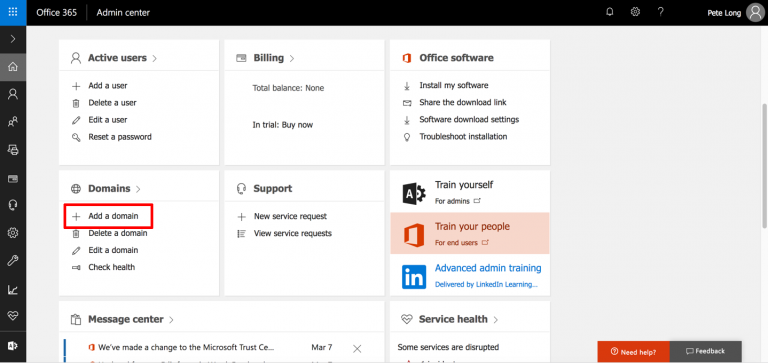This screenshot has width=768, height=363.
Task: Expand the left navigation pane chevron
Action: coord(13,39)
